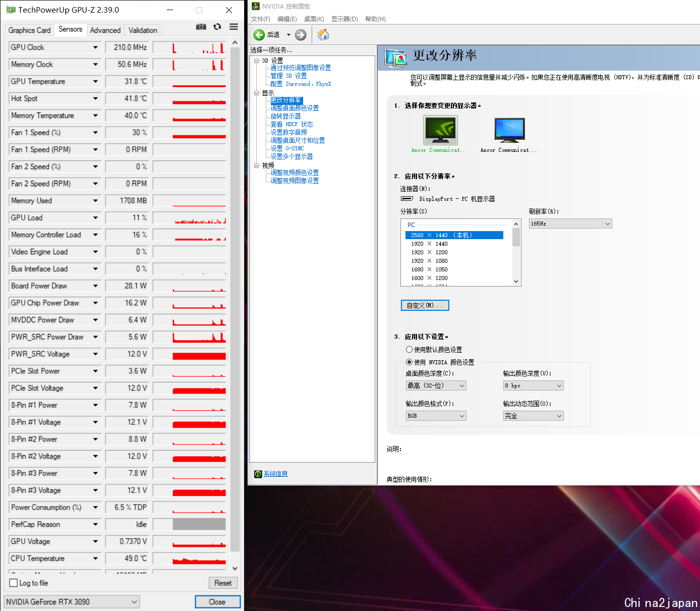
Task: Open the output color format RGB dropdown
Action: [x=436, y=416]
